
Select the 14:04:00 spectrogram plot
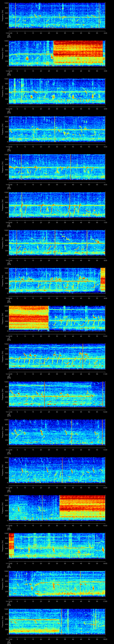(x=57, y=129)
